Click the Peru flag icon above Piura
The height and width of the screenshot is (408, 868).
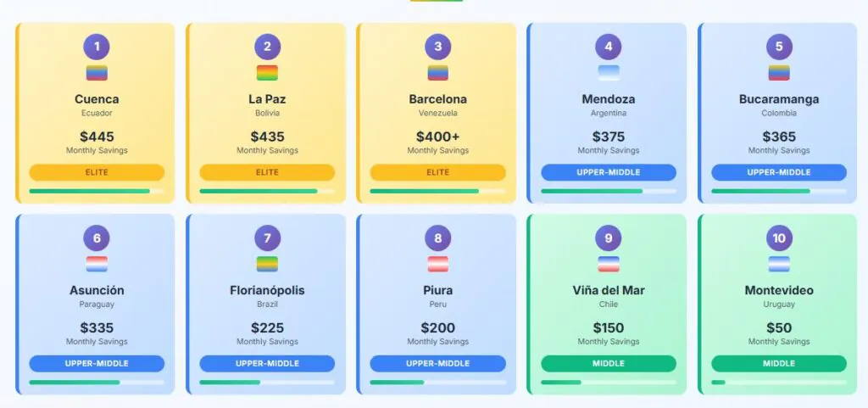[437, 264]
